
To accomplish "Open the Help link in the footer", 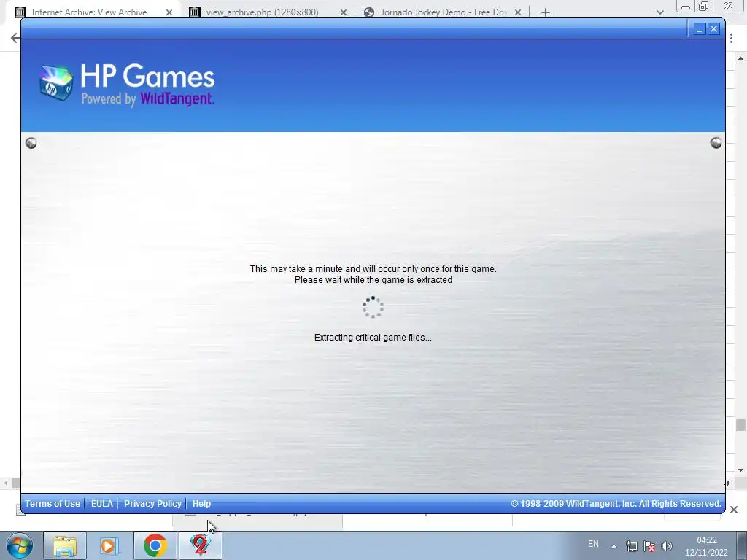I will pos(201,503).
